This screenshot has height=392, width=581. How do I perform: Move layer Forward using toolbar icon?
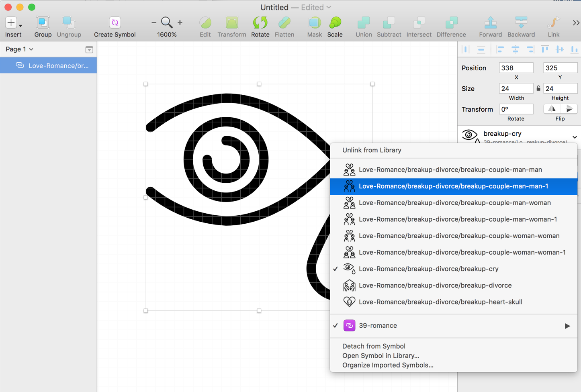(x=490, y=23)
